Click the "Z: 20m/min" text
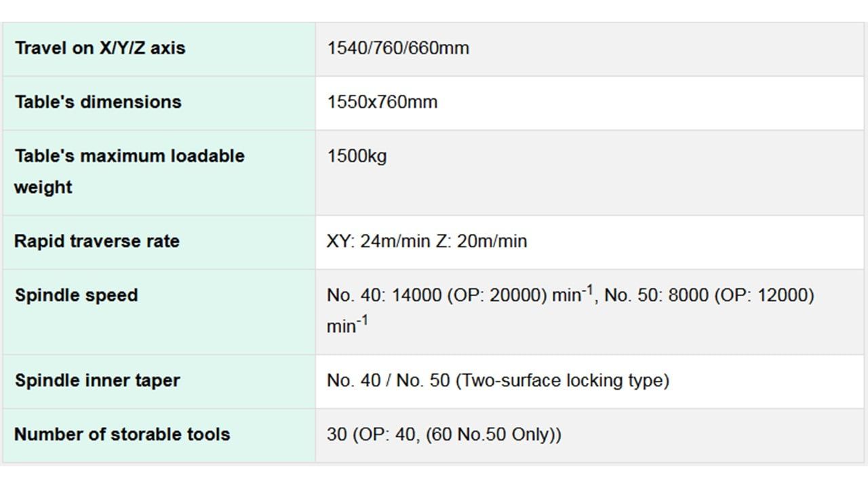The height and width of the screenshot is (488, 868). [481, 241]
